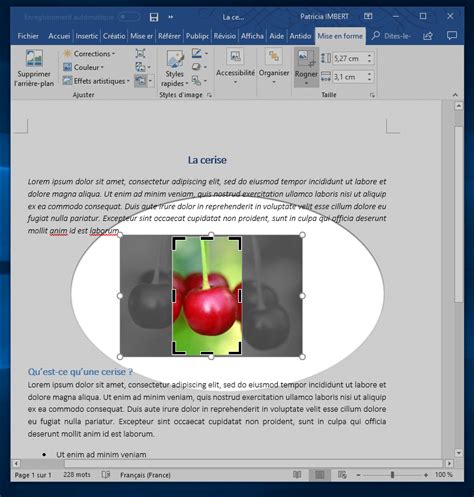Open the Antidote tab

point(300,36)
